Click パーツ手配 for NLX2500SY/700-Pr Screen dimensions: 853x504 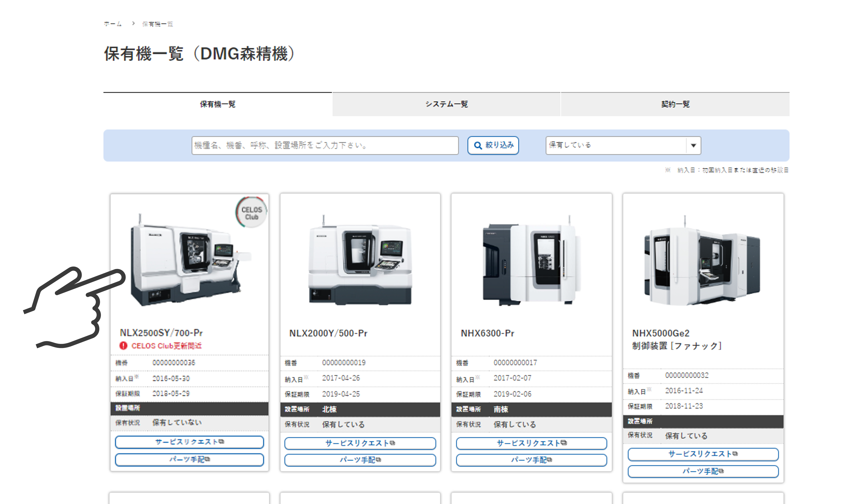(189, 460)
